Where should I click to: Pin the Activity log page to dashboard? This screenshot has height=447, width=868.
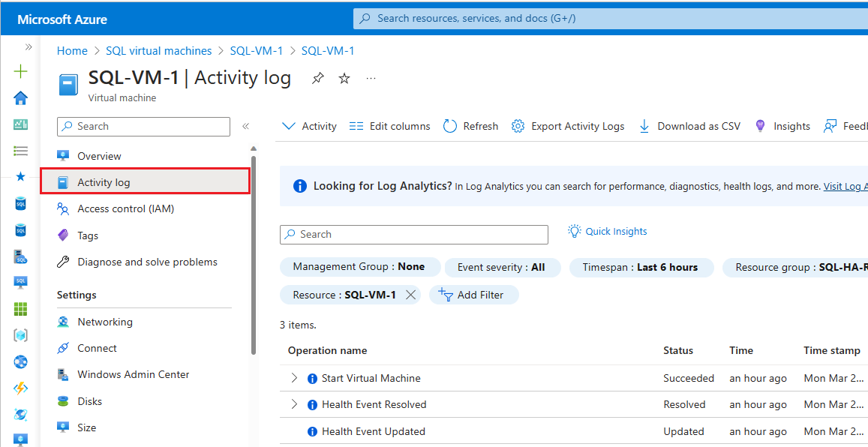point(317,77)
